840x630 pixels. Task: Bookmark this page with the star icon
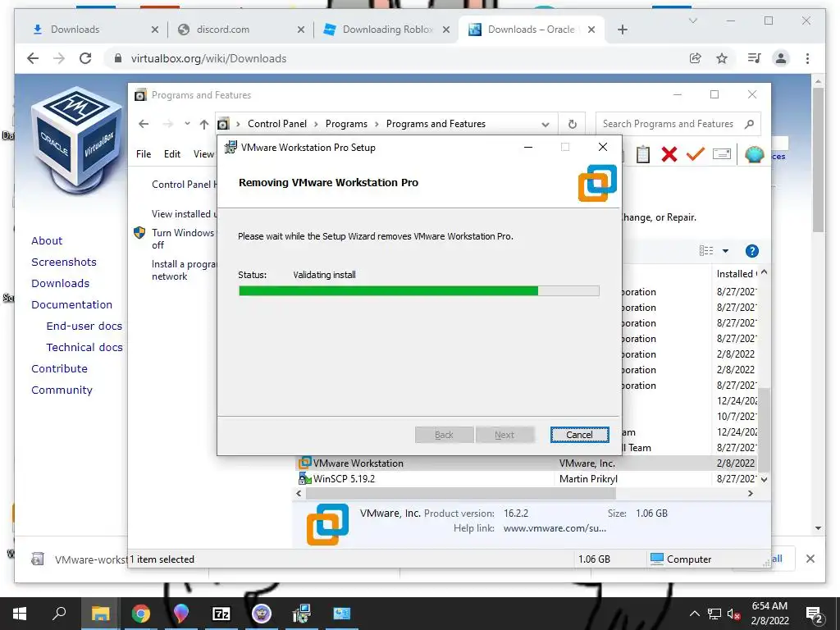coord(722,58)
